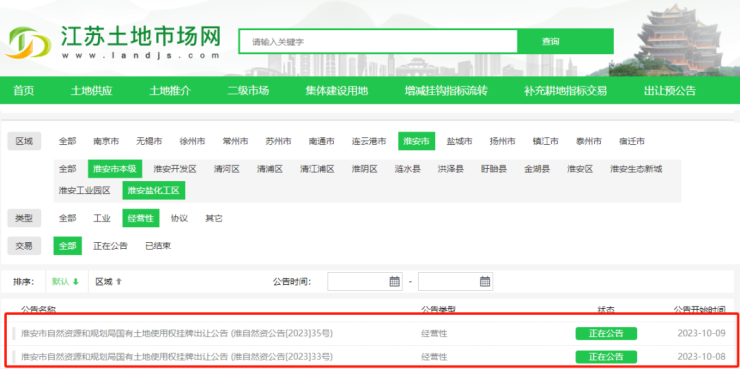Click the keyword search input field
Viewport: 740px width, 369px height.
(378, 42)
